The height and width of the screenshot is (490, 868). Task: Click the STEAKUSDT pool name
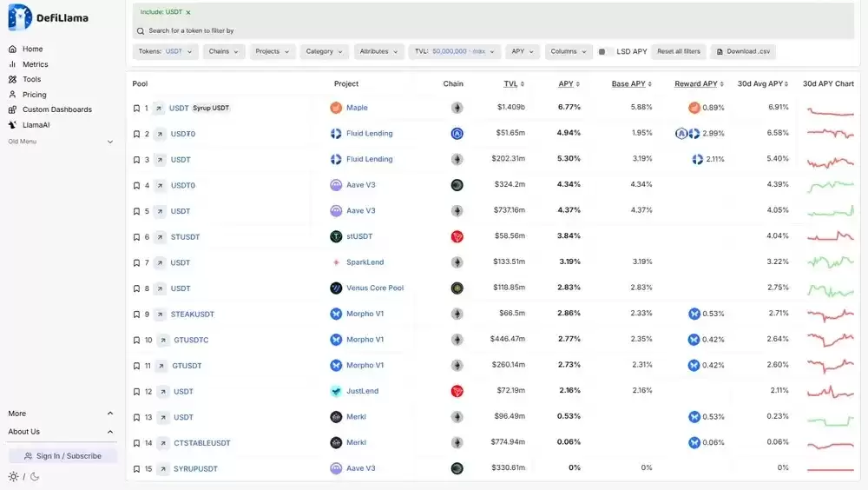192,315
